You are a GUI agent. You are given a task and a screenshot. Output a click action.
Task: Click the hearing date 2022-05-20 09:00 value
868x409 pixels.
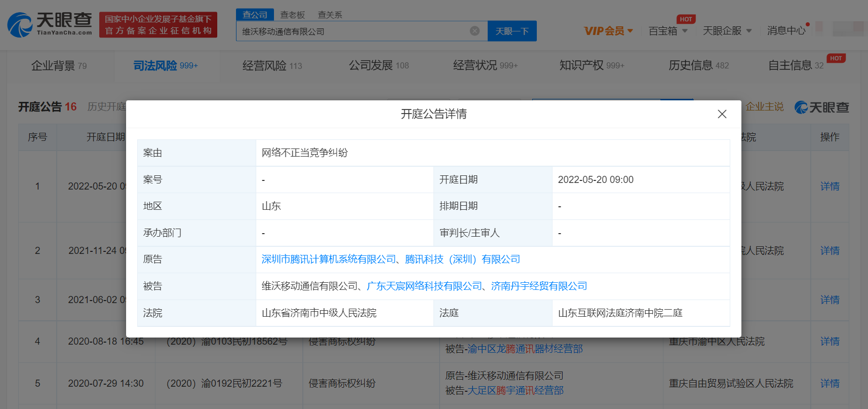click(x=596, y=179)
